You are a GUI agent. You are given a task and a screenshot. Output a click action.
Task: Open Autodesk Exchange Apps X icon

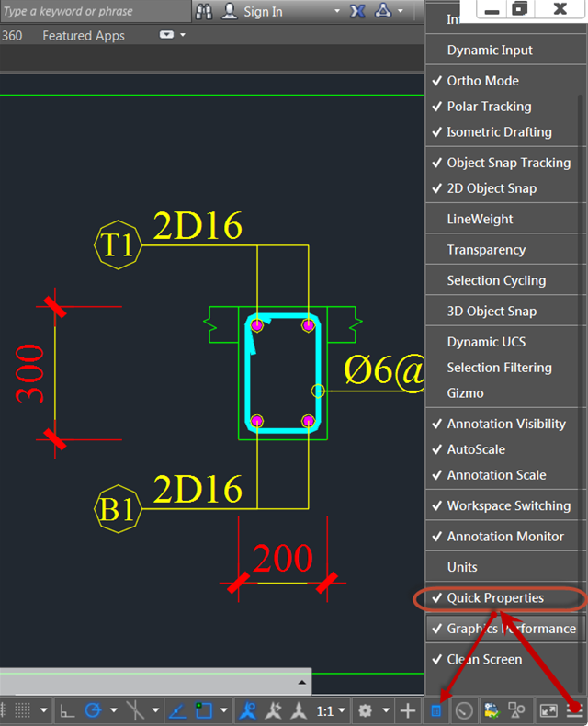357,11
